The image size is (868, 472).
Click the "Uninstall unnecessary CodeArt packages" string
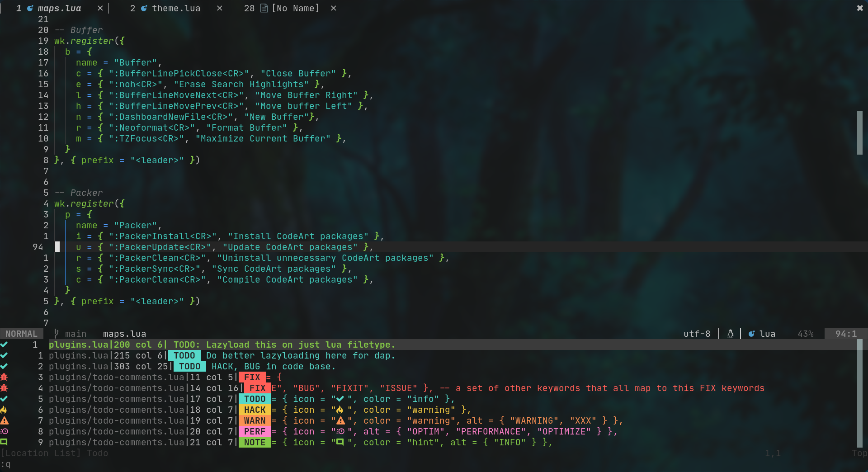point(325,258)
